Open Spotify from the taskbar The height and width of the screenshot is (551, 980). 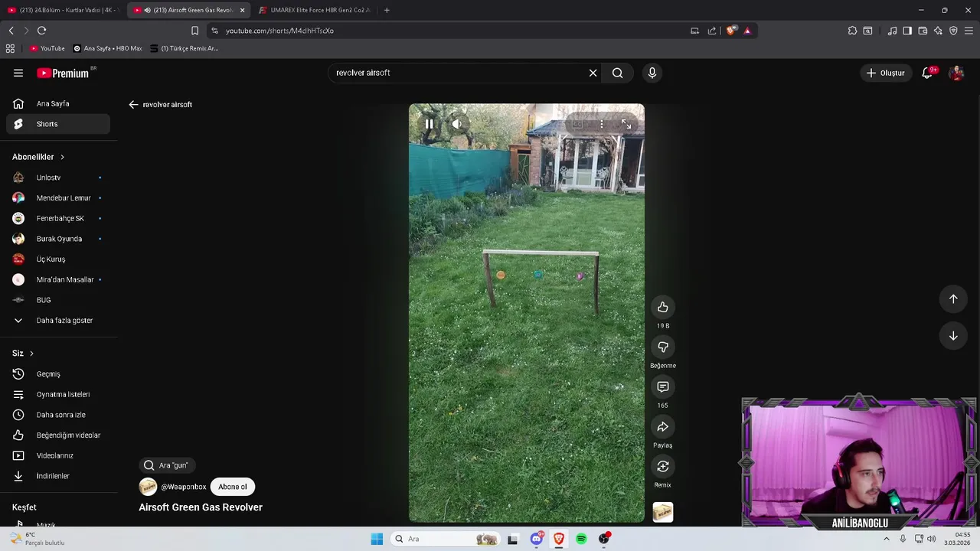click(x=581, y=539)
